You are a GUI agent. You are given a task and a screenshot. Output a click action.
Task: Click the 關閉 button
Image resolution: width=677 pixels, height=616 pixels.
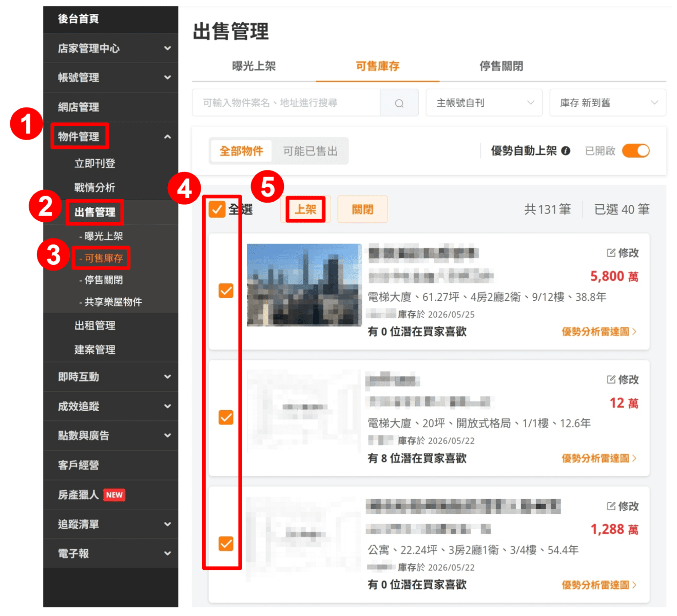362,209
